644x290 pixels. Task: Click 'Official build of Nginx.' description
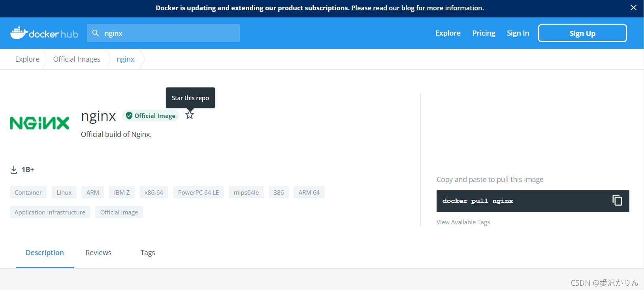(x=116, y=135)
